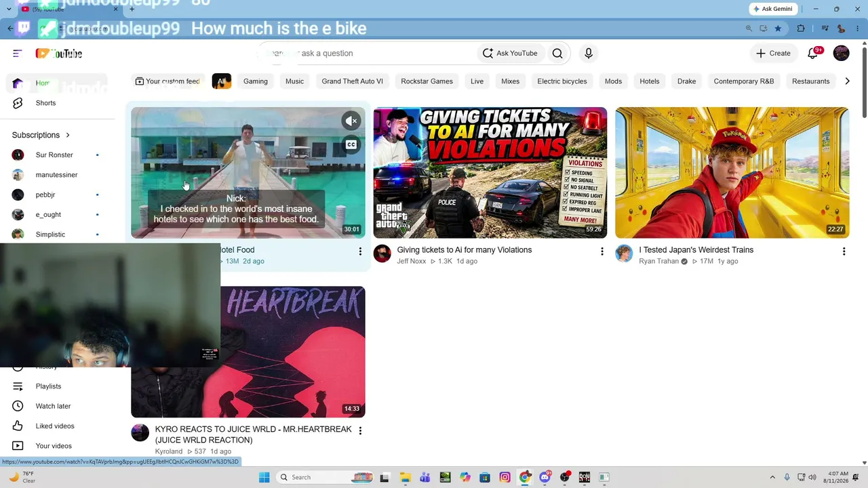Select the Restaurants filter chip
Image resolution: width=868 pixels, height=488 pixels.
(x=811, y=81)
